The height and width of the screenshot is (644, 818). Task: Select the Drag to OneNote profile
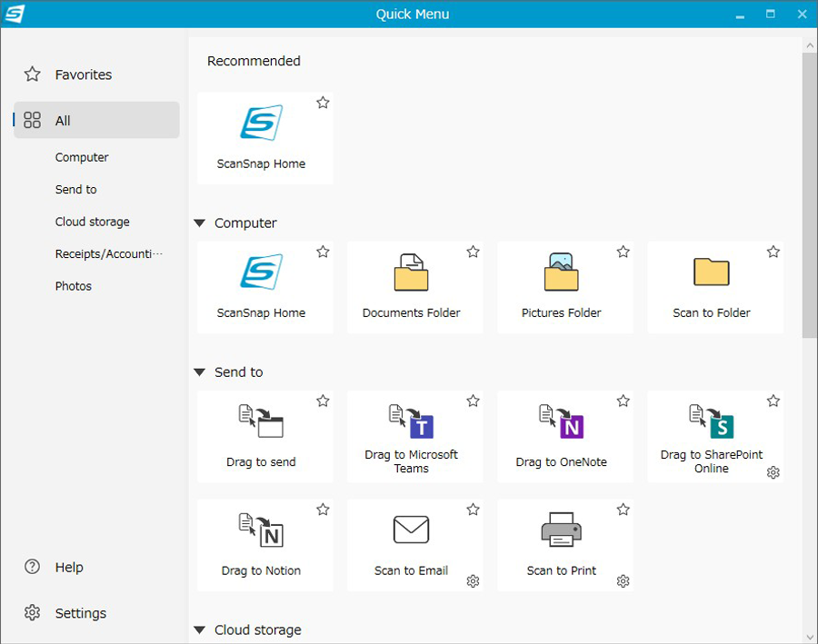pyautogui.click(x=564, y=436)
